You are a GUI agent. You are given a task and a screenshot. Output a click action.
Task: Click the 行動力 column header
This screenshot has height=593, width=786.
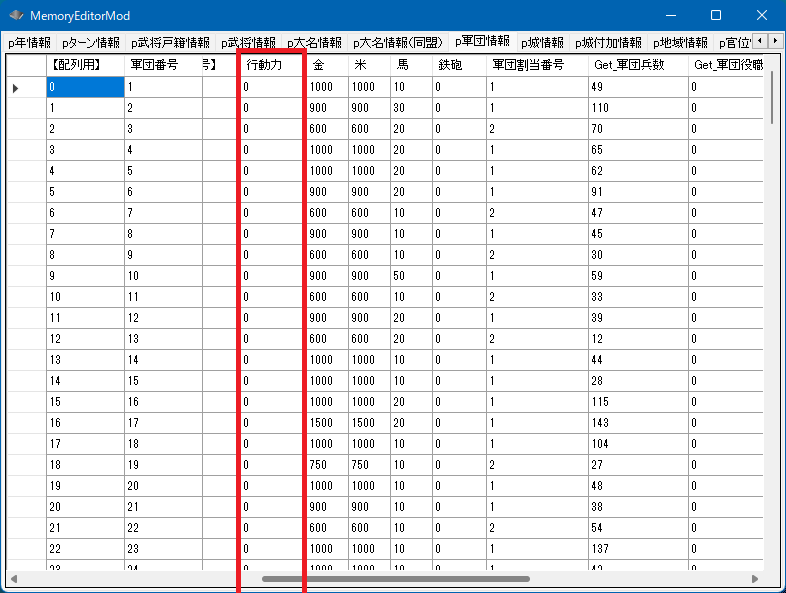pos(271,64)
